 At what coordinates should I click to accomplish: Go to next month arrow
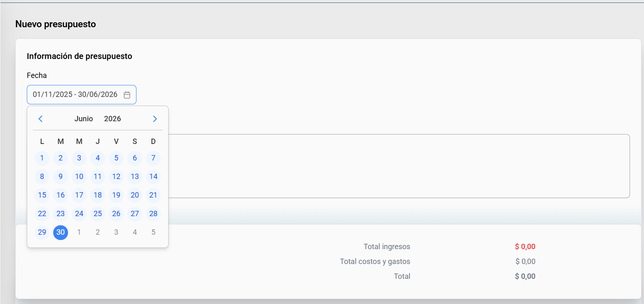[x=155, y=119]
